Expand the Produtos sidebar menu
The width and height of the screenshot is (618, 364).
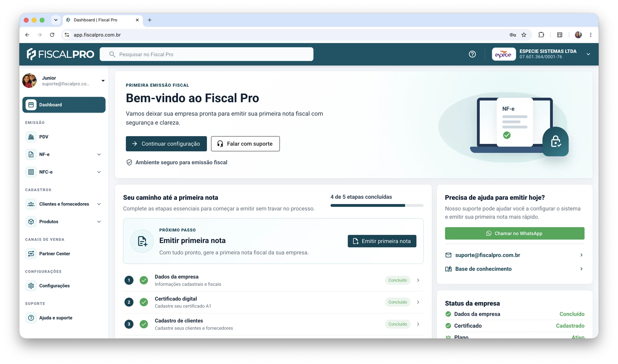(x=99, y=221)
